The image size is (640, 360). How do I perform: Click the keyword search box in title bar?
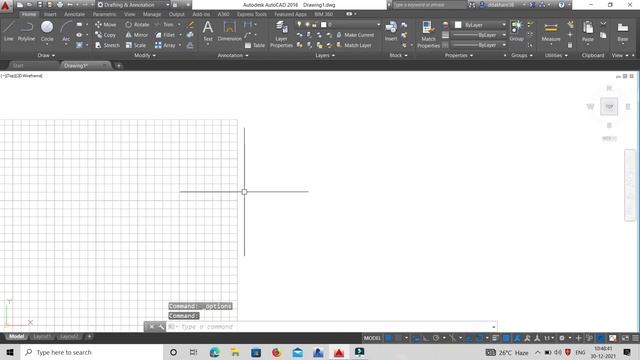[x=429, y=5]
